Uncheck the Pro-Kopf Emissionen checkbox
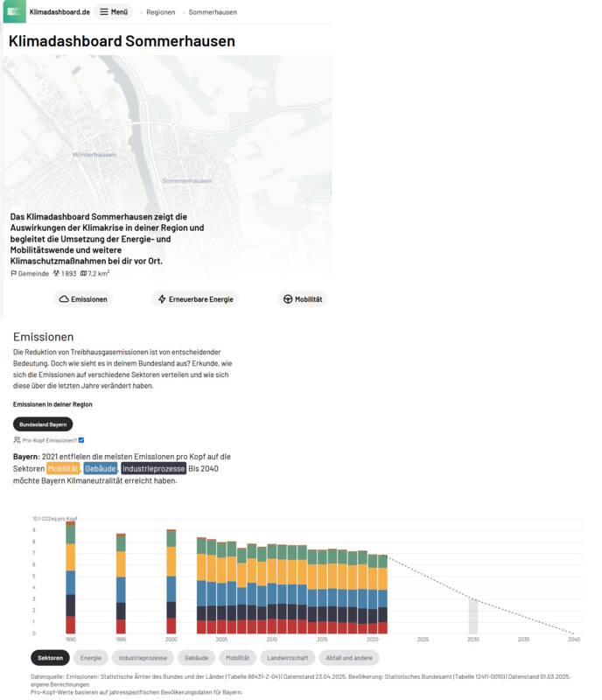 pyautogui.click(x=81, y=440)
